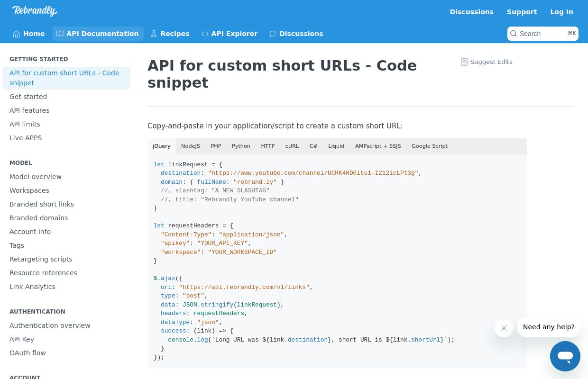
Task: Click the YouTube channel URL string in code
Action: [x=313, y=173]
